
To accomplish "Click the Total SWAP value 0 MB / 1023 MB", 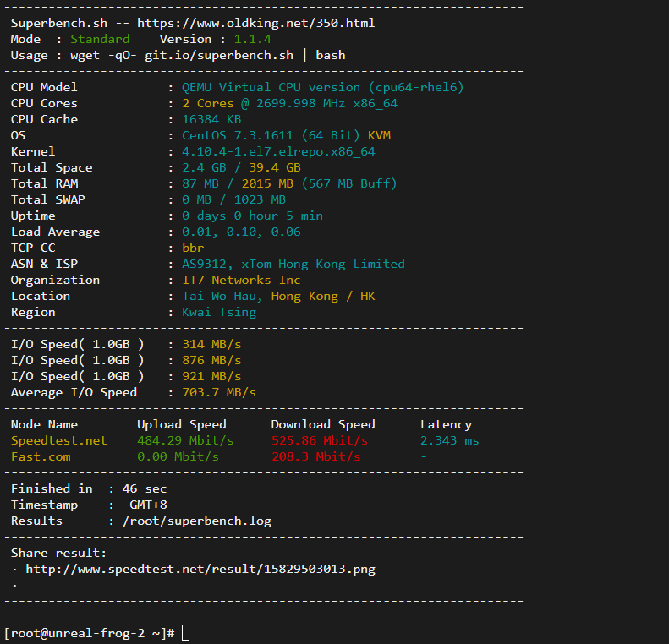I will tap(233, 200).
